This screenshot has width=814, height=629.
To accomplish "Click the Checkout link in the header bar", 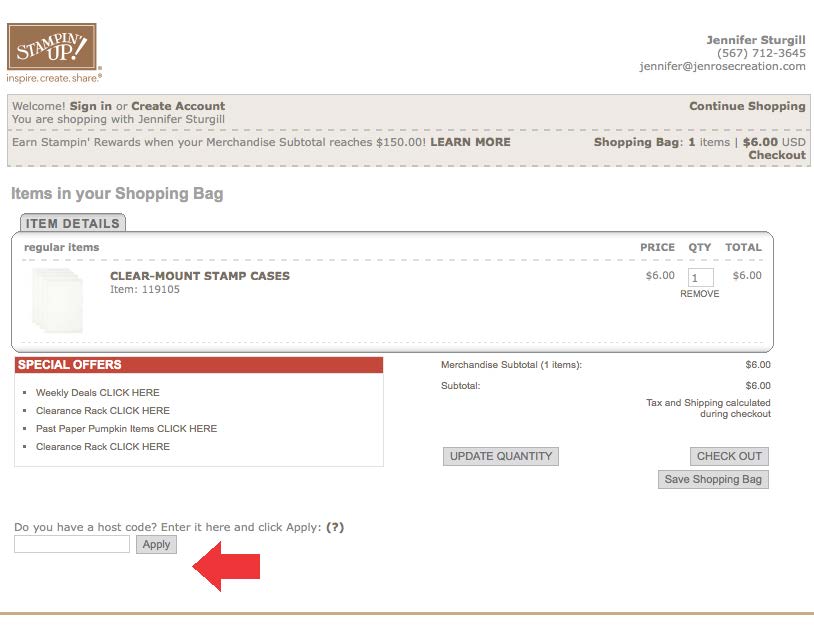I will tap(777, 155).
